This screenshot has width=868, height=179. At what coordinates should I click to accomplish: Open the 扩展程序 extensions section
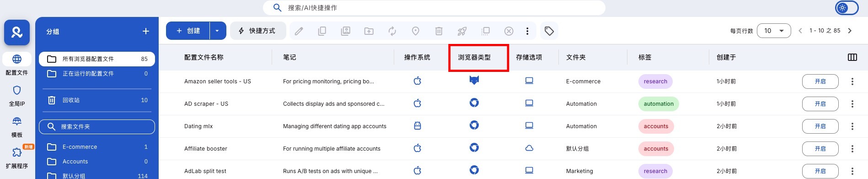17,158
